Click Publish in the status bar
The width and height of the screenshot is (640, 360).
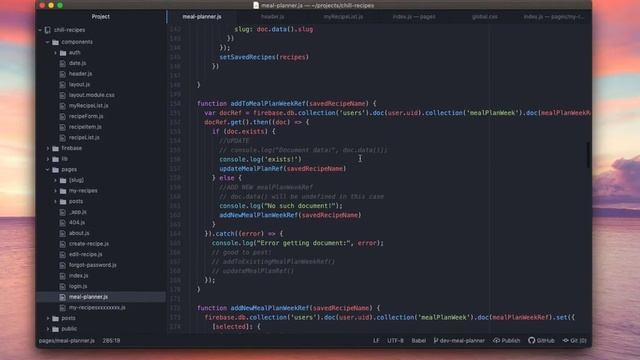(x=507, y=340)
